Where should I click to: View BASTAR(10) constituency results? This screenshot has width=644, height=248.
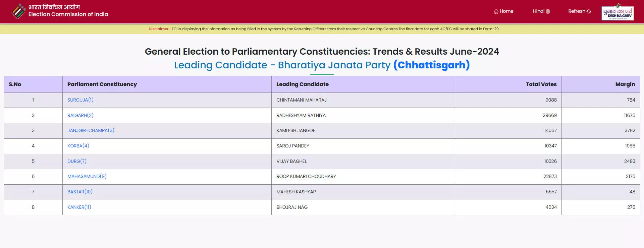pyautogui.click(x=80, y=192)
